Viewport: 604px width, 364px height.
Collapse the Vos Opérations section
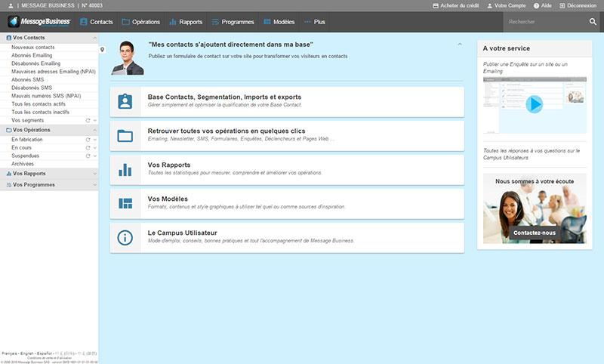point(94,130)
